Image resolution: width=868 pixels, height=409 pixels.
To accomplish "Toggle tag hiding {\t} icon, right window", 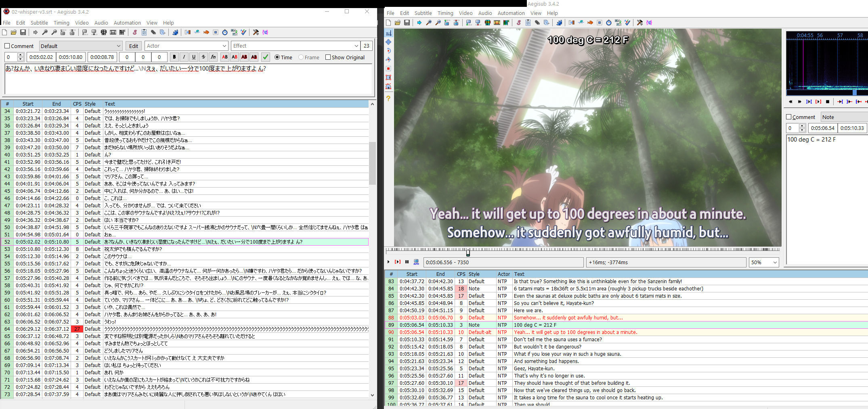I will [x=649, y=23].
